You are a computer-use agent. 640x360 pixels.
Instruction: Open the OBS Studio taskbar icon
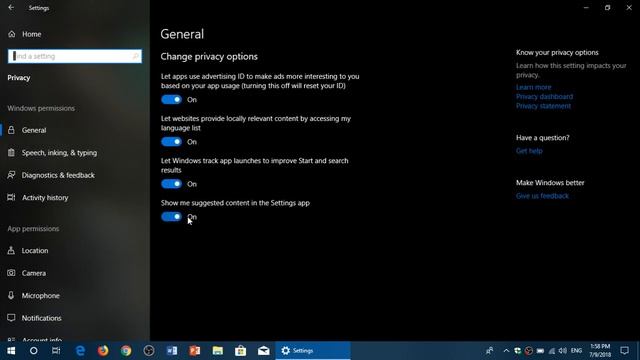tap(149, 351)
